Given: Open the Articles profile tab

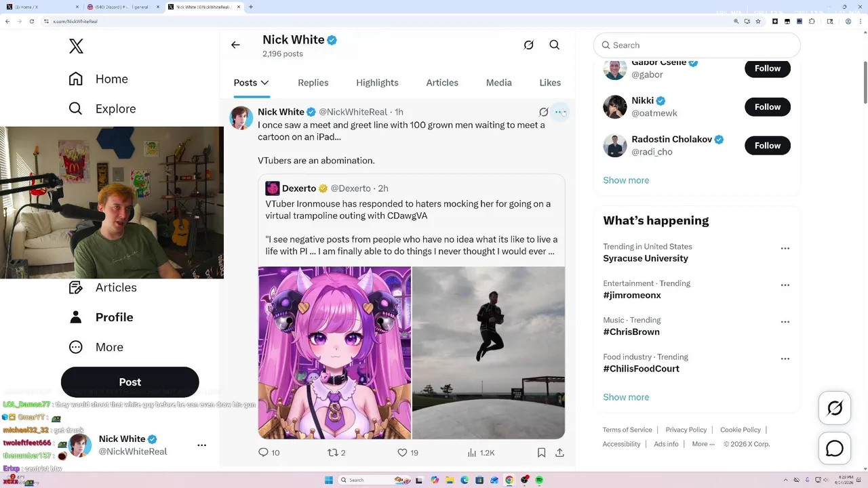Looking at the screenshot, I should click(x=442, y=83).
